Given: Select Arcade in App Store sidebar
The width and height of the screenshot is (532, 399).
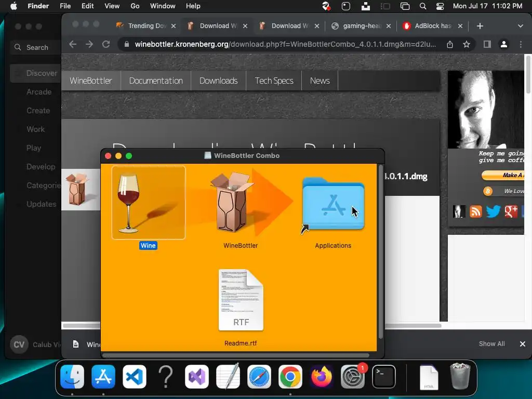Looking at the screenshot, I should click(39, 91).
